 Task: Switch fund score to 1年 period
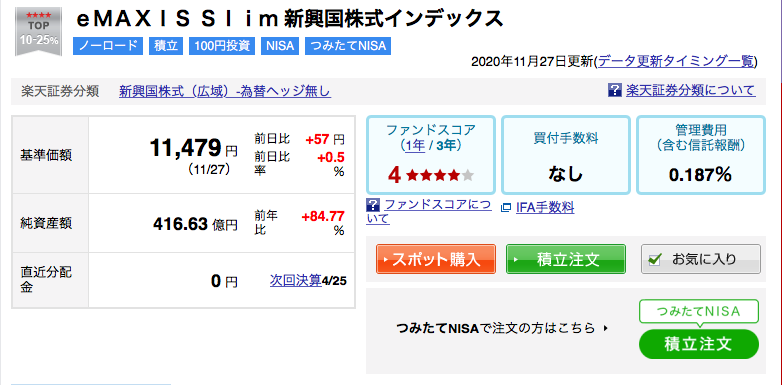(x=412, y=146)
